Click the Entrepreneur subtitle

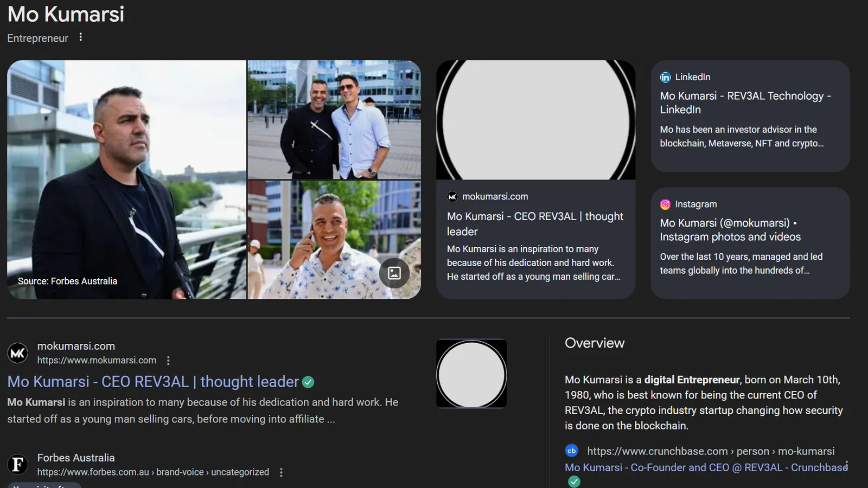tap(37, 38)
